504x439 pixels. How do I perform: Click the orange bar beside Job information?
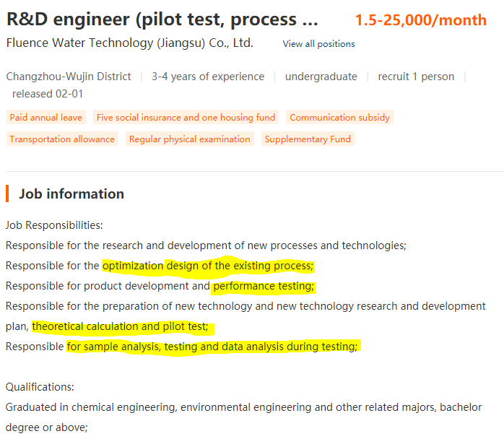click(x=7, y=194)
